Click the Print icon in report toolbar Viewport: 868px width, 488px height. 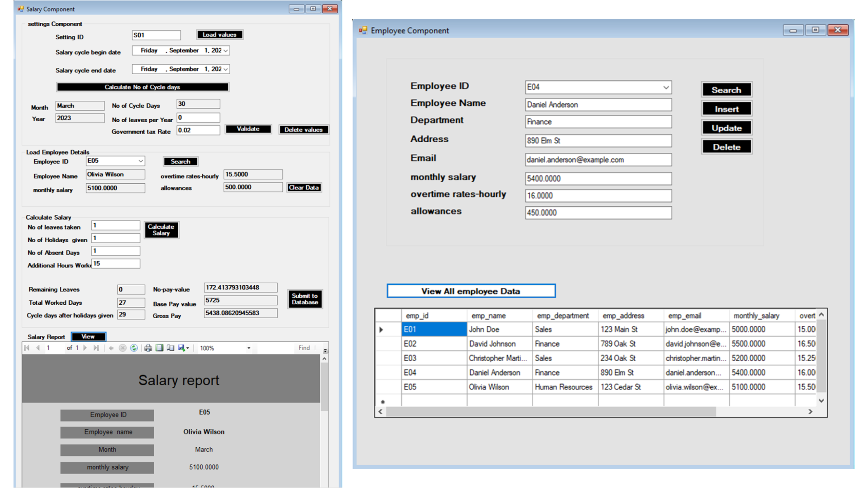pyautogui.click(x=148, y=348)
